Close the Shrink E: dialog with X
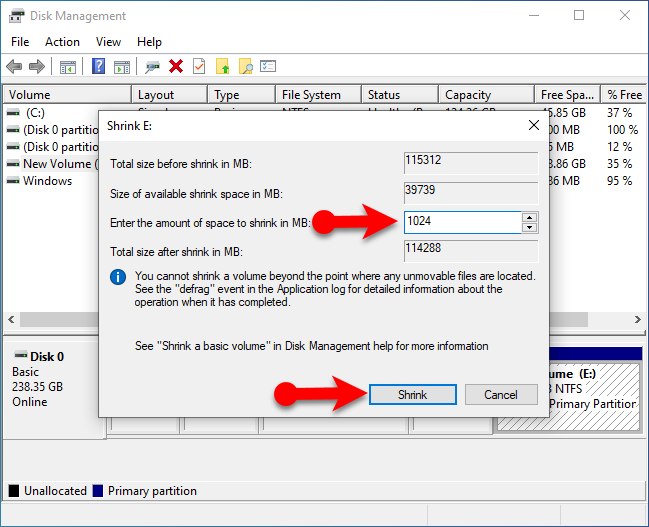This screenshot has height=527, width=649. (x=533, y=126)
